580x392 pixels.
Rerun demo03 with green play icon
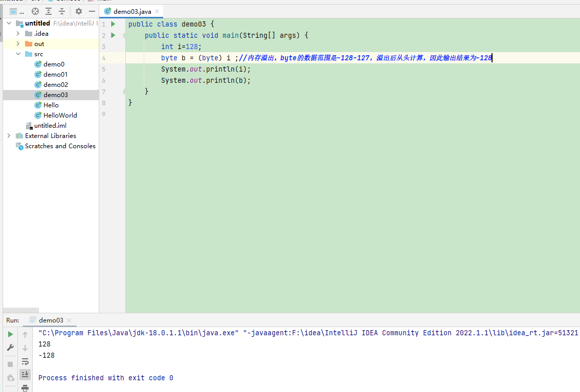pyautogui.click(x=10, y=334)
